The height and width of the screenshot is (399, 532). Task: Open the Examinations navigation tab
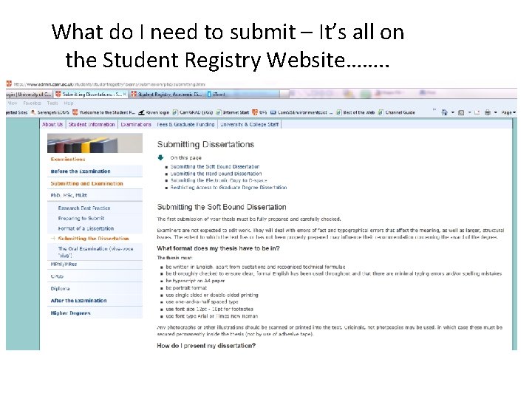click(x=136, y=125)
